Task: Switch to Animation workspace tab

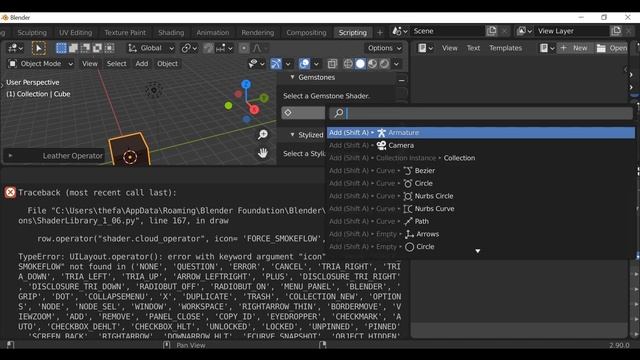Action: click(x=213, y=33)
